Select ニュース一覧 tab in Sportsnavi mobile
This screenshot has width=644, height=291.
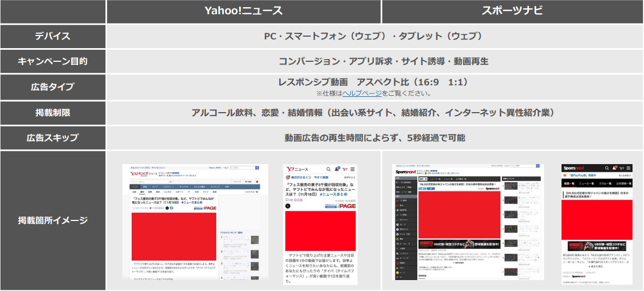[587, 183]
